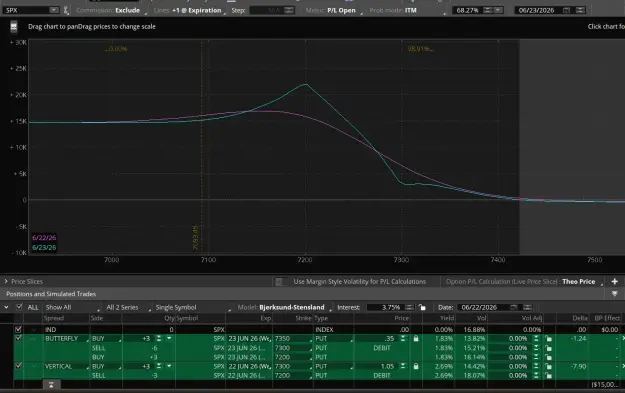Click the price lock on the BUTTERFLY row
The height and width of the screenshot is (393, 625).
tap(416, 338)
